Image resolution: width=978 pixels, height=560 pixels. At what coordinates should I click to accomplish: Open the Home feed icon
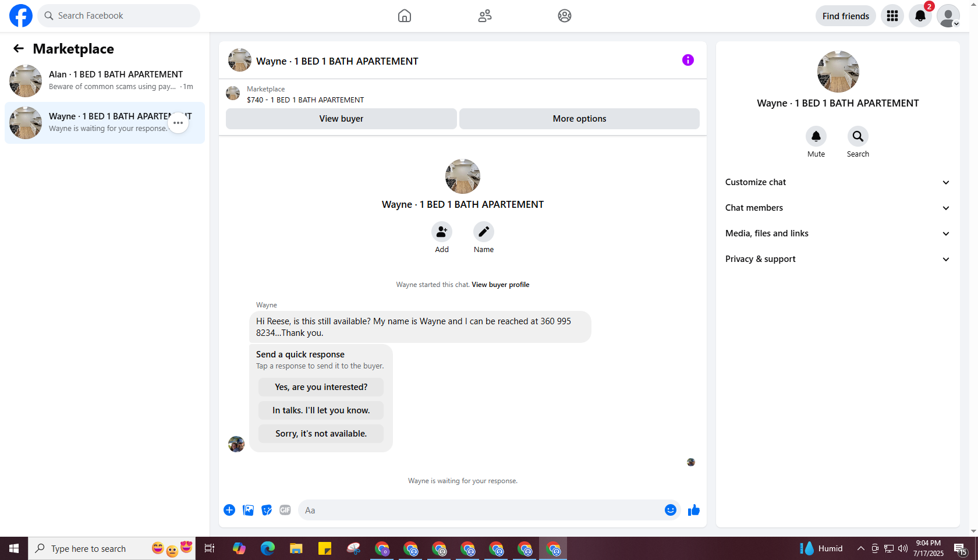(x=405, y=16)
